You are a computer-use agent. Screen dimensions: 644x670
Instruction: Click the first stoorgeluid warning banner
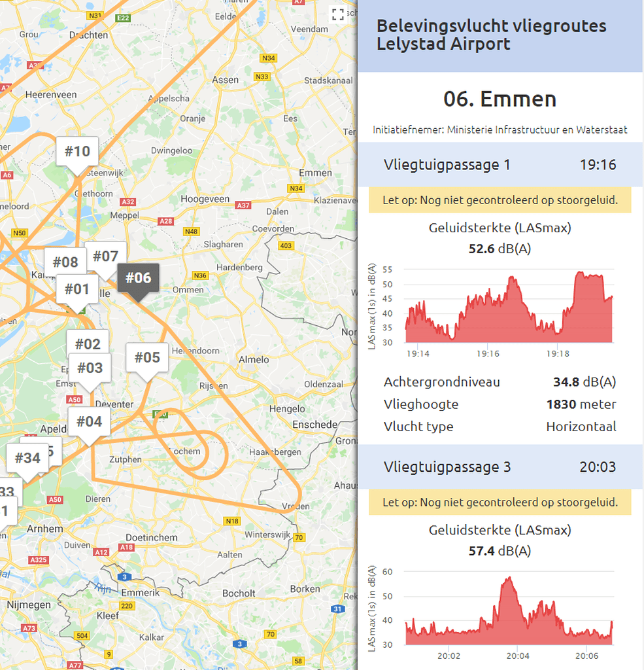point(500,200)
